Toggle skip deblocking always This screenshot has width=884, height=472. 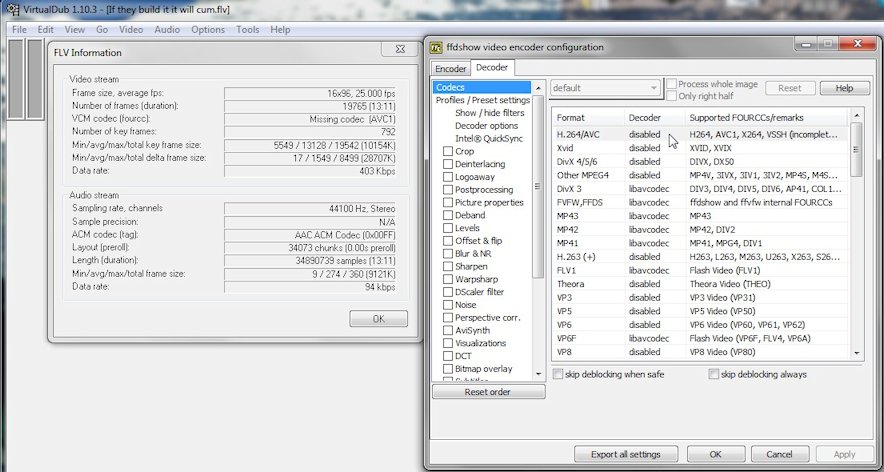pyautogui.click(x=714, y=374)
